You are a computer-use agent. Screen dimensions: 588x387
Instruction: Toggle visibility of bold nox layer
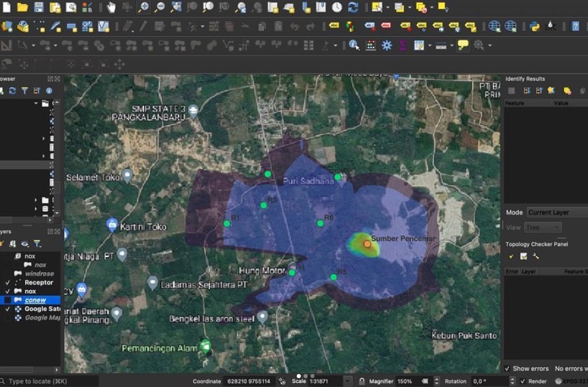tap(8, 291)
